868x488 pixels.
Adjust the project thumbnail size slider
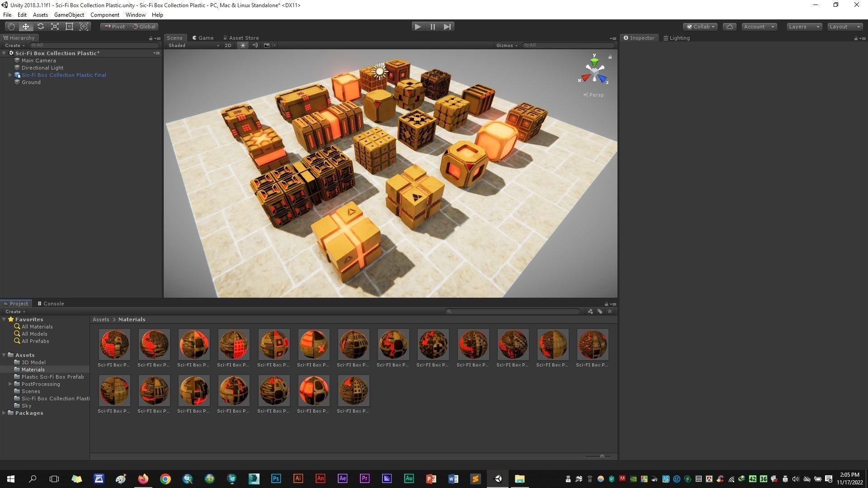point(602,457)
